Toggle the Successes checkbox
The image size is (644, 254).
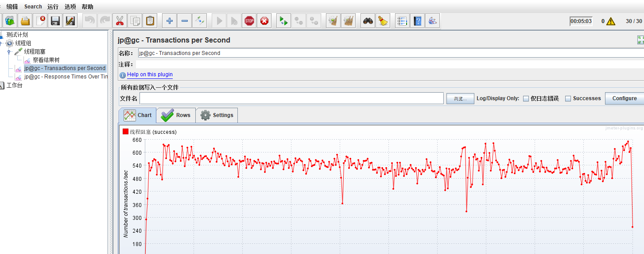(x=568, y=98)
